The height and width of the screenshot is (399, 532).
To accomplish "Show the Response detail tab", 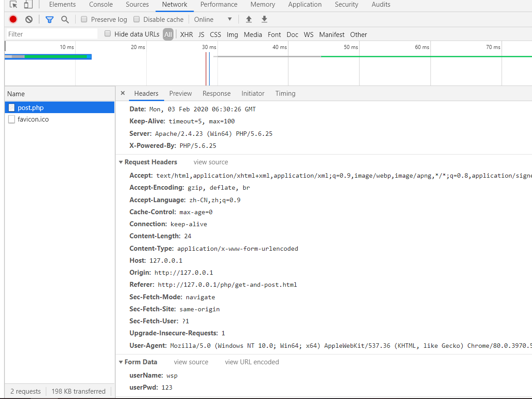I will [217, 94].
